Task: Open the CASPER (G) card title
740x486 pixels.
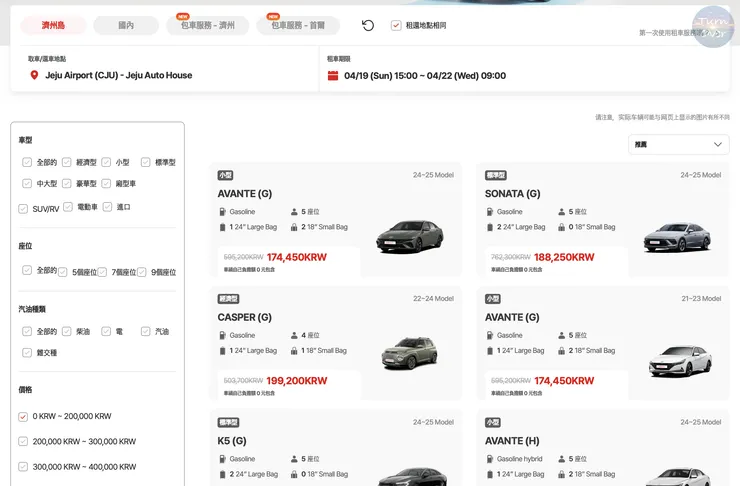Action: pos(244,317)
